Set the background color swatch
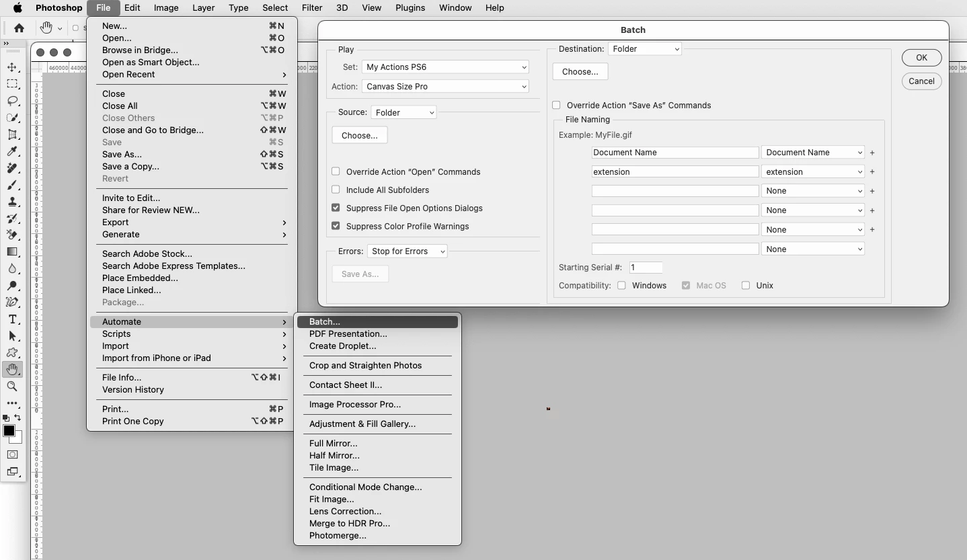Screen dimensions: 967x560 click(x=18, y=439)
